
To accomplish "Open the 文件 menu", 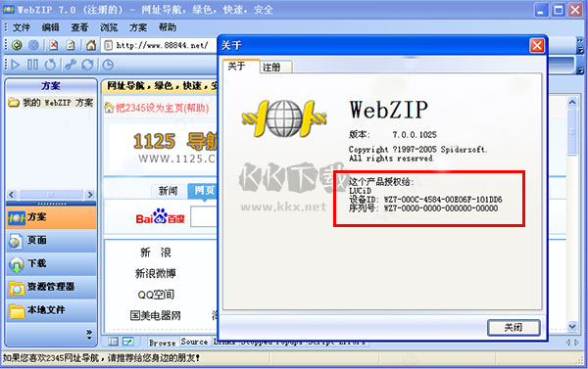I will (x=22, y=27).
